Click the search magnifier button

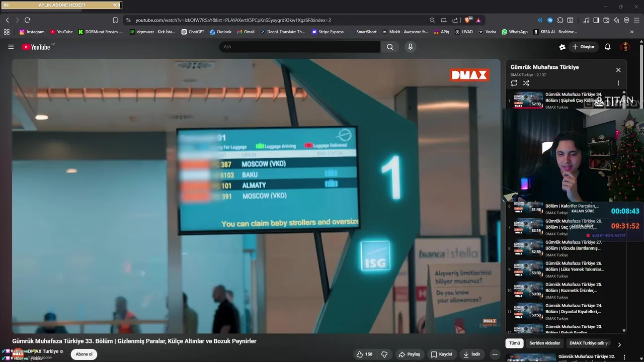click(390, 47)
